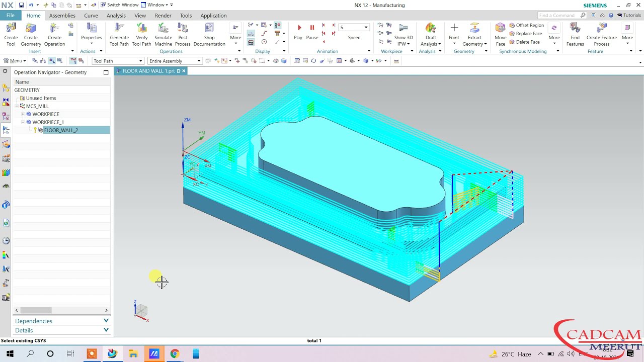The height and width of the screenshot is (362, 644).
Task: Open the Menu dropdown button
Action: tap(14, 61)
